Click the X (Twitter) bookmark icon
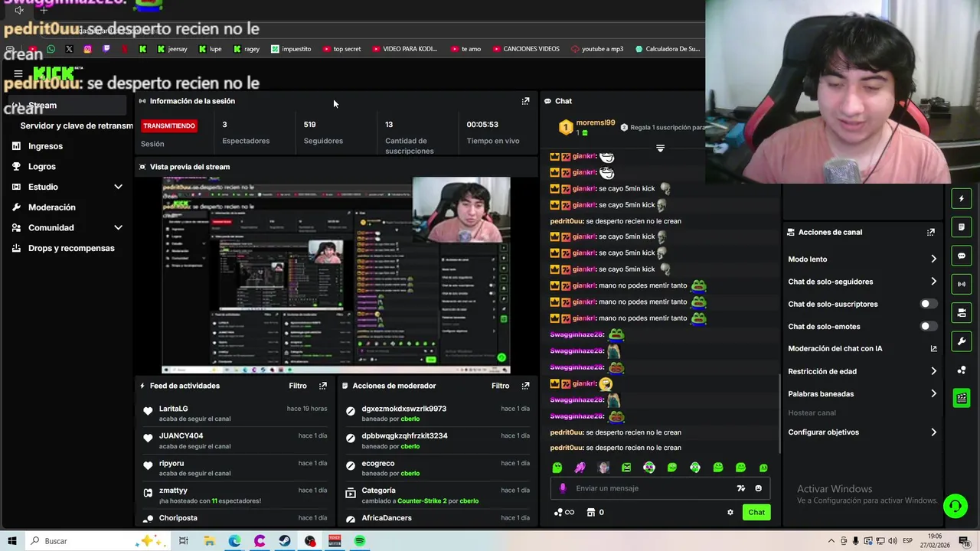The image size is (980, 551). coord(69,49)
